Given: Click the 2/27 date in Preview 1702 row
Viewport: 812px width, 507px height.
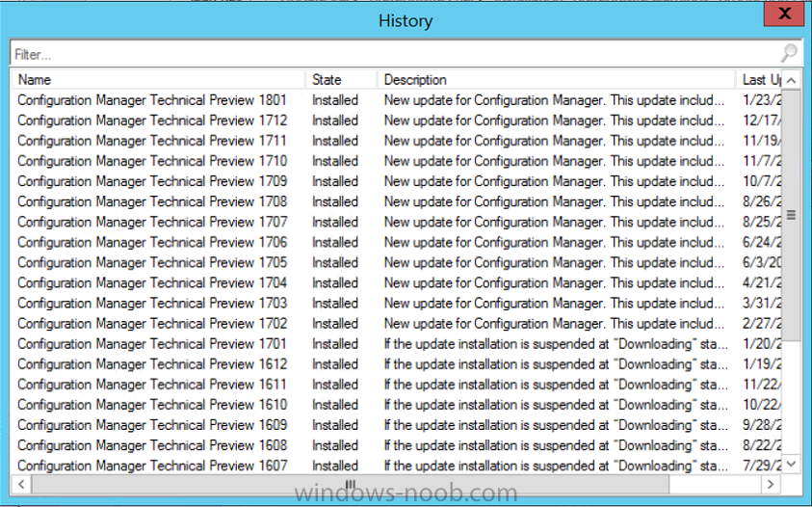Looking at the screenshot, I should [x=762, y=324].
